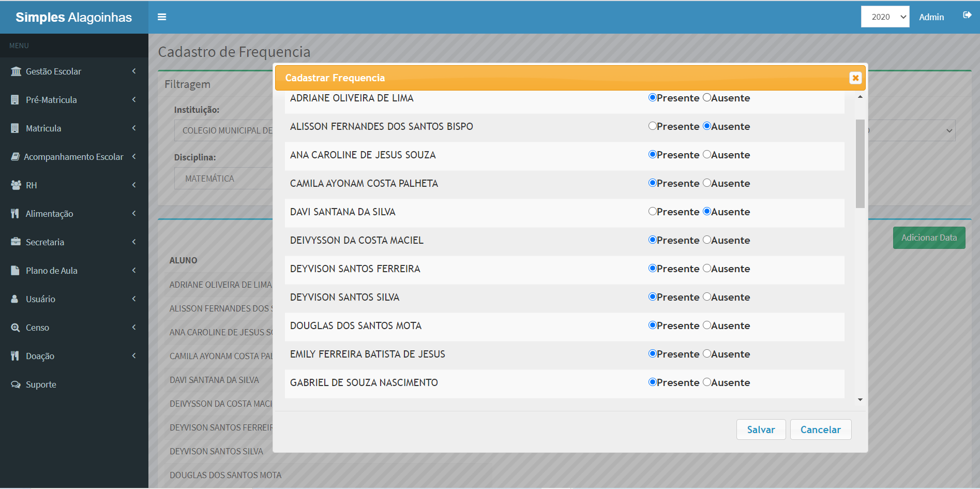Expand the Matricula menu chevron

(134, 128)
